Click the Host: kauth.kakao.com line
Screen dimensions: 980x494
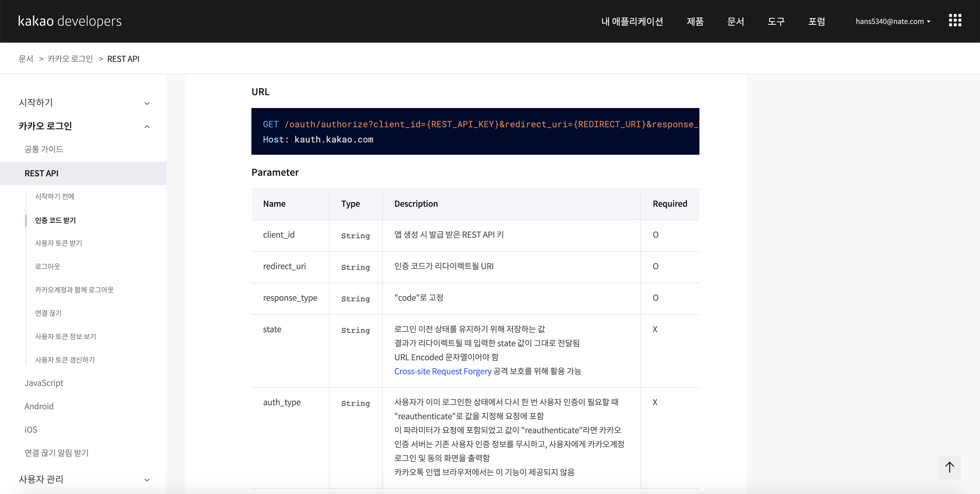(318, 139)
